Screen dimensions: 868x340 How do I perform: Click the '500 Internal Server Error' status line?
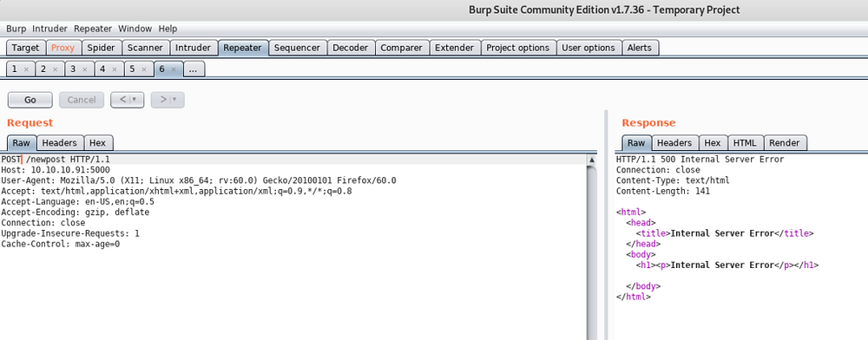click(700, 160)
